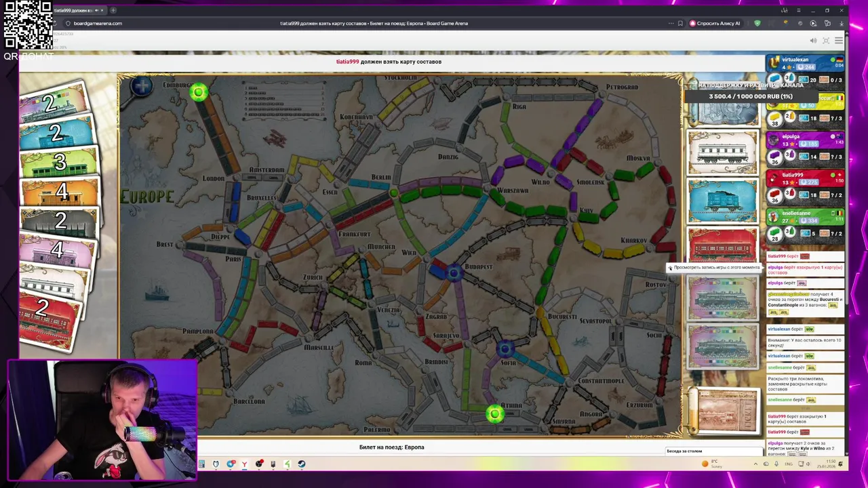This screenshot has width=868, height=488.
Task: Open snellesanne player avatar
Action: (774, 216)
